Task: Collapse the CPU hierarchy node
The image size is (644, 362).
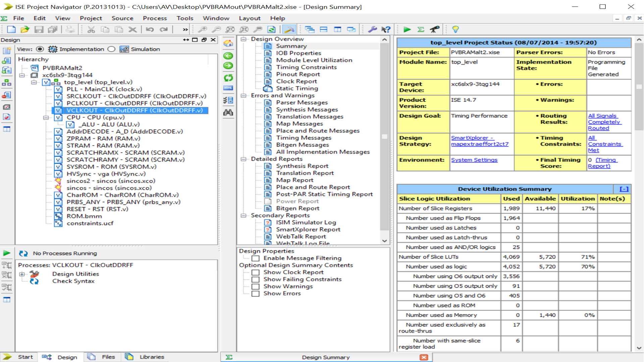Action: [46, 118]
